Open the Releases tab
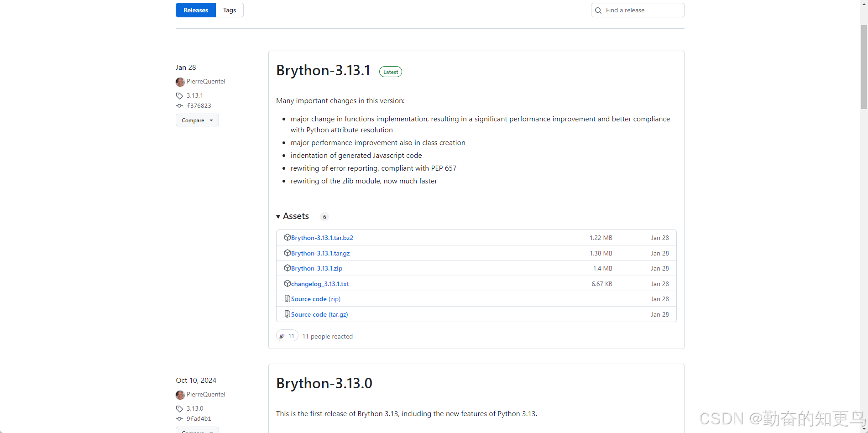Viewport: 868px width, 433px height. (x=196, y=10)
